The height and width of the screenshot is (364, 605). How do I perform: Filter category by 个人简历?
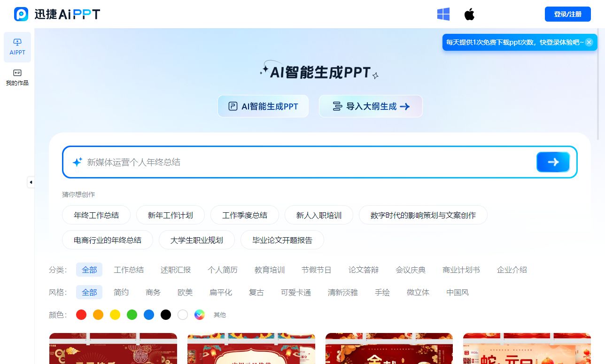[x=223, y=270]
